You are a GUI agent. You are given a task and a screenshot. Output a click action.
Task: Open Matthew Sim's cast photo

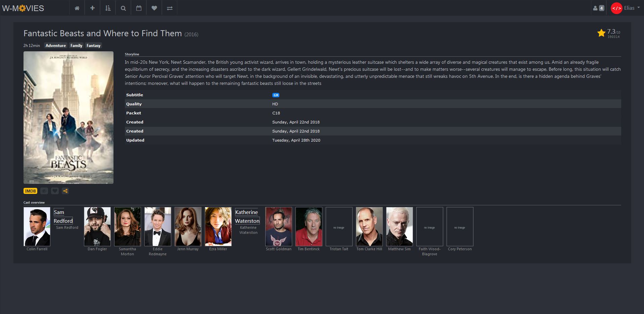400,226
